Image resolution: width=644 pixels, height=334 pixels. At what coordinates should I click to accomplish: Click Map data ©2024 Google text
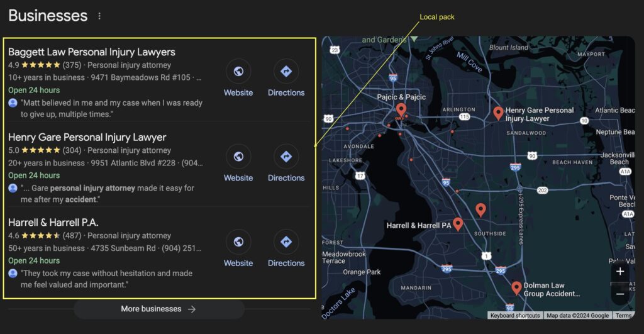pyautogui.click(x=577, y=316)
